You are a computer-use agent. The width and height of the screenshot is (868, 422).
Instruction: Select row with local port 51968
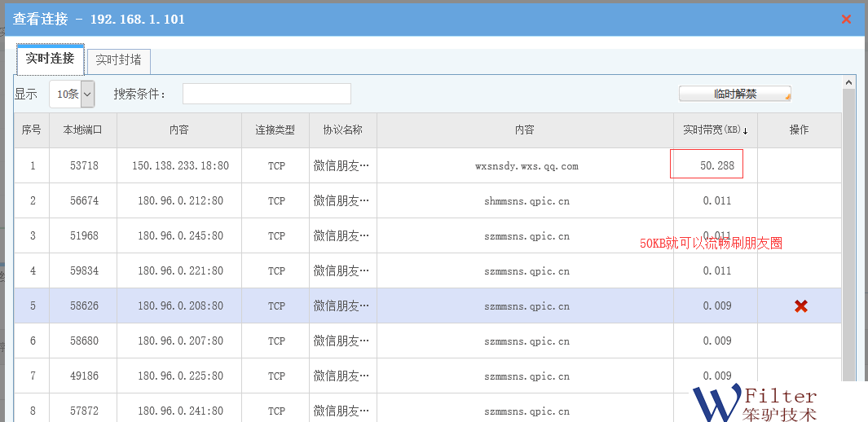(x=82, y=236)
